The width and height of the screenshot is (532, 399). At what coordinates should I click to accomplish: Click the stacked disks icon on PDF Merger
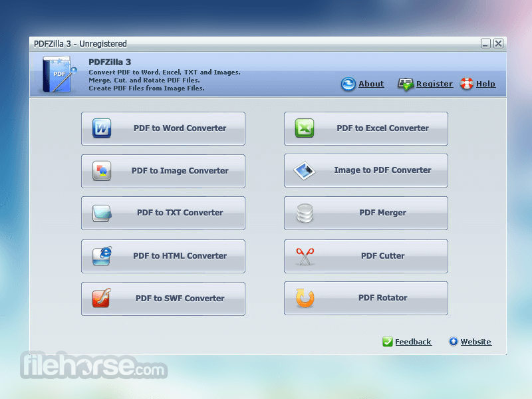coord(305,213)
